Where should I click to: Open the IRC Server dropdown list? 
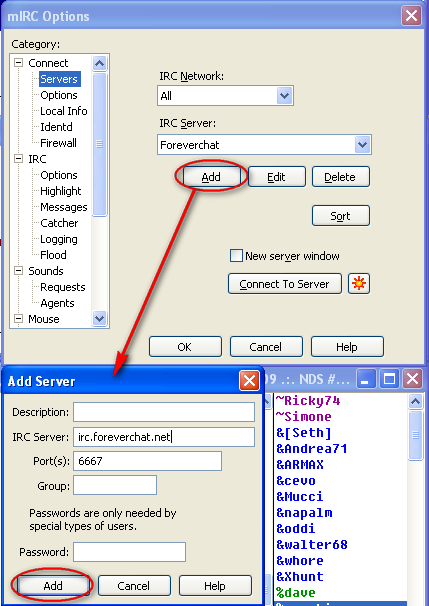363,145
